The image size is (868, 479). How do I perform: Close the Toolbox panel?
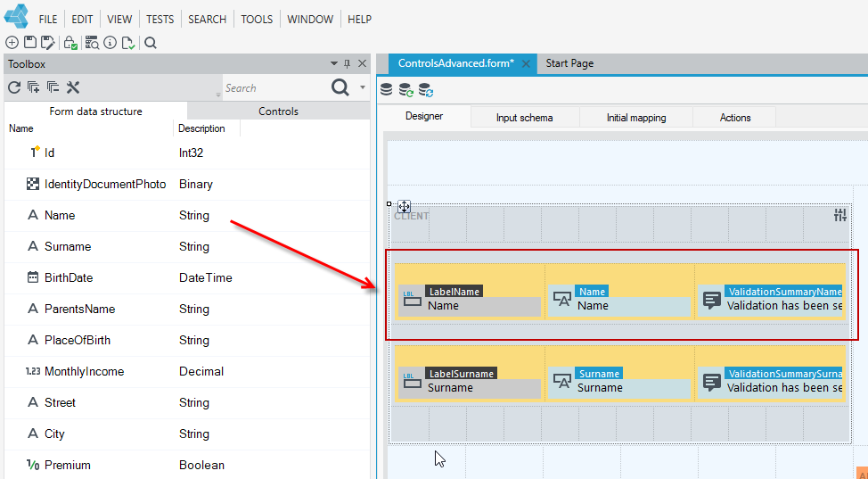coord(362,63)
